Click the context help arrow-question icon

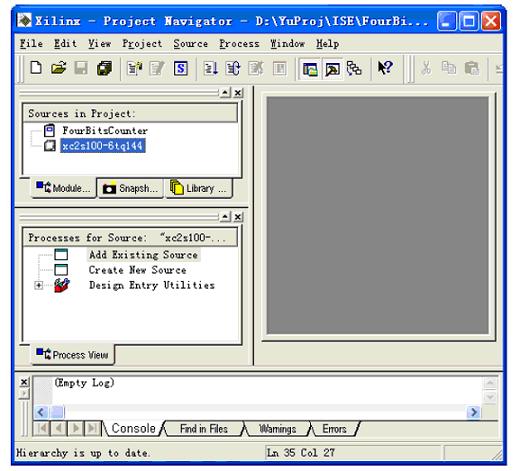[385, 68]
